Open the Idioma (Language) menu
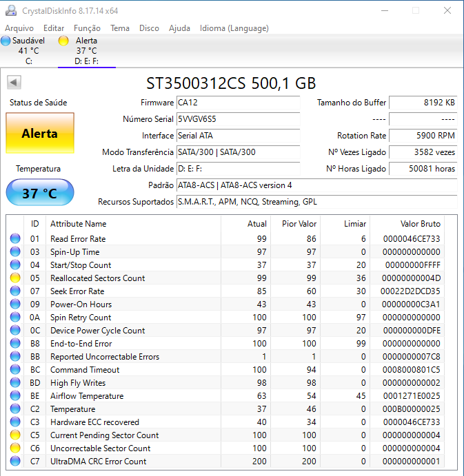This screenshot has height=476, width=464. [x=234, y=28]
